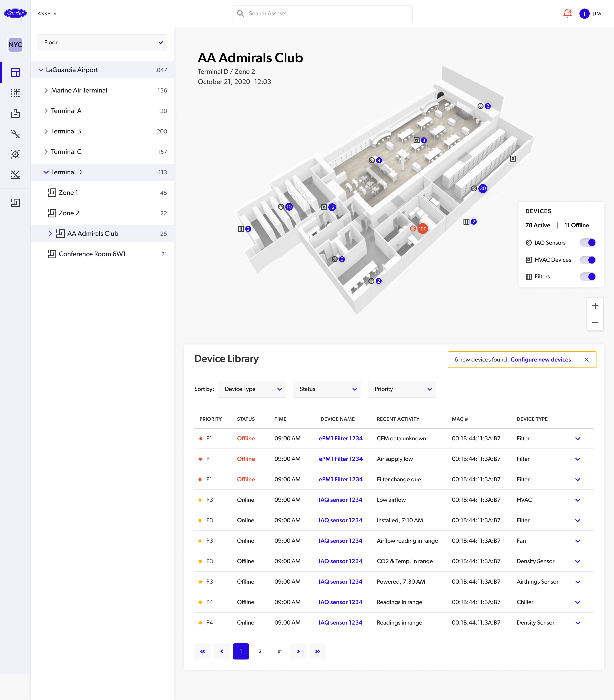
Task: Click the unnumbered HVAC marker on the map
Action: point(513,159)
